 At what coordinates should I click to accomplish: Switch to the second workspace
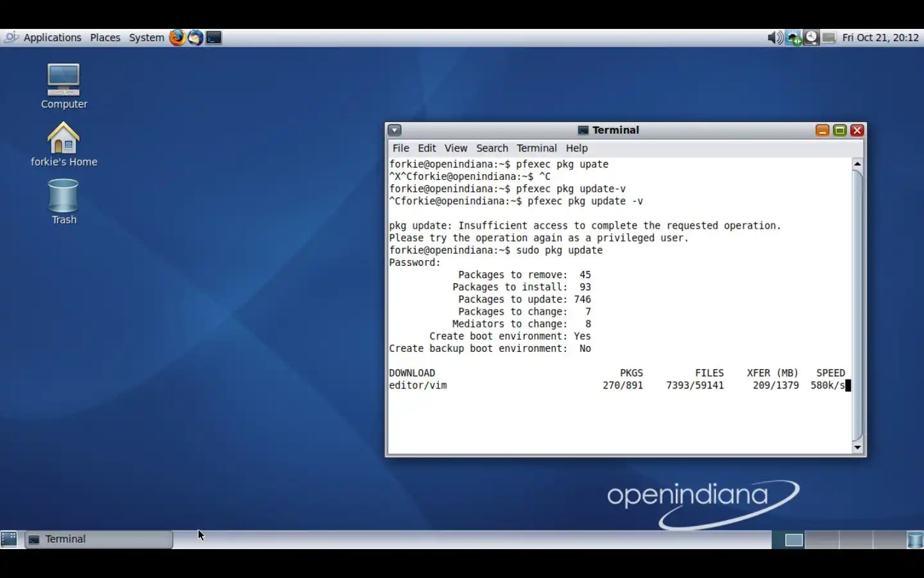pos(822,539)
